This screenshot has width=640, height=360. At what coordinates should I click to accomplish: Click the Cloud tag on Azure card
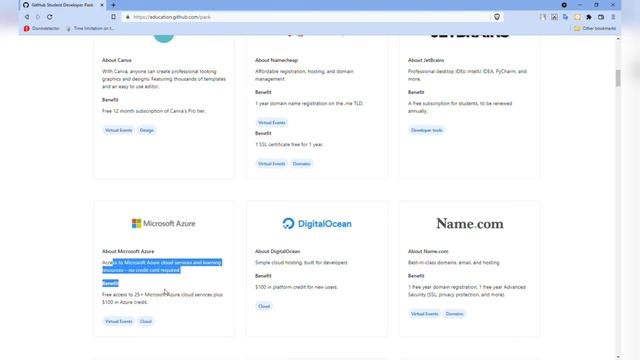click(x=146, y=321)
